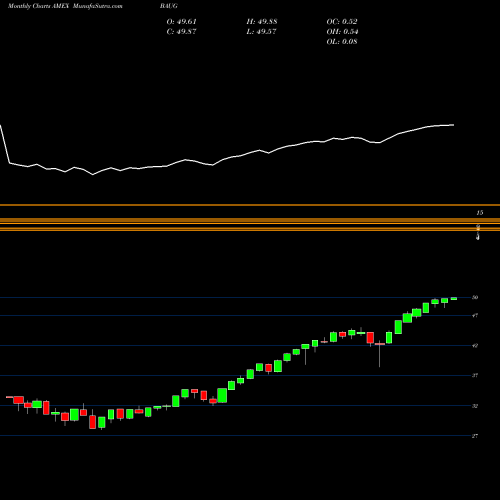Click the BAUG ticker symbol label
This screenshot has height=500, width=500.
point(169,6)
